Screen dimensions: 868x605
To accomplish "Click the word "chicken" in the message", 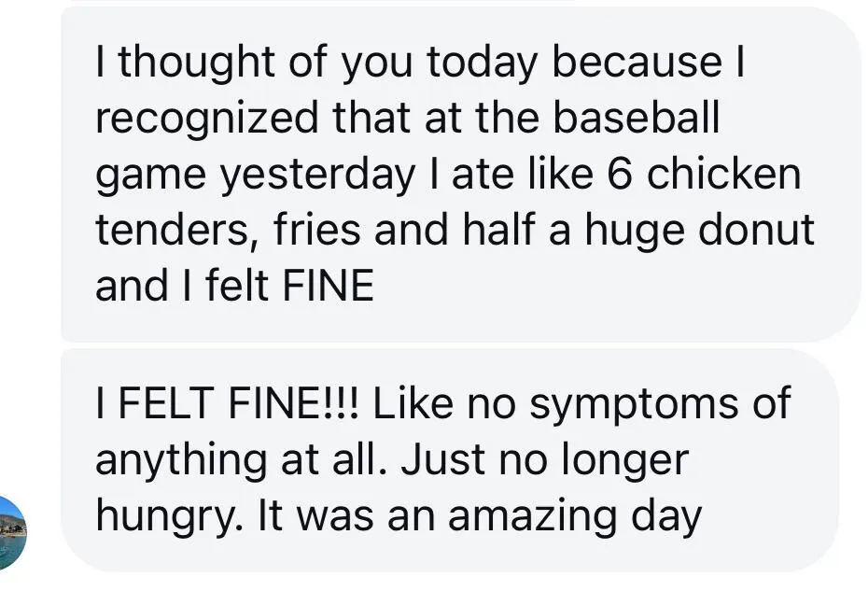I will point(724,174).
